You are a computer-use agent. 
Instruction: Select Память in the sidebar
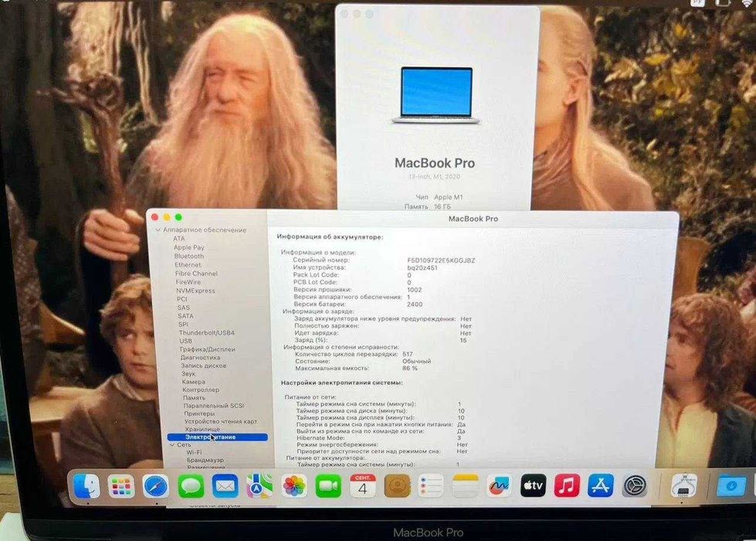tap(195, 398)
